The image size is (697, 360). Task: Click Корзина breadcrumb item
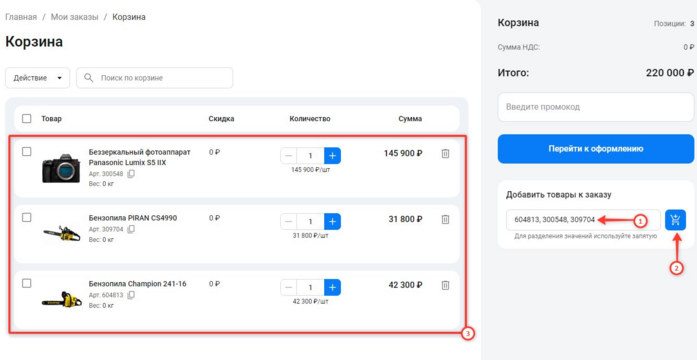(128, 17)
